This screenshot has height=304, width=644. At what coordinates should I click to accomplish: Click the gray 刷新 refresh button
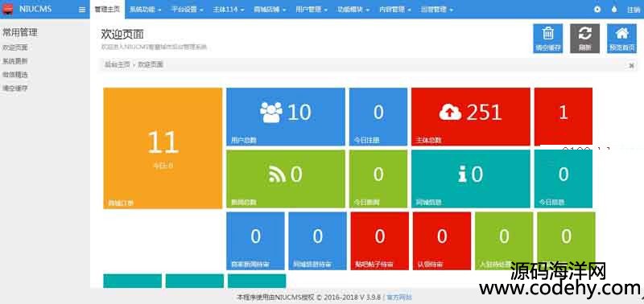pyautogui.click(x=585, y=38)
